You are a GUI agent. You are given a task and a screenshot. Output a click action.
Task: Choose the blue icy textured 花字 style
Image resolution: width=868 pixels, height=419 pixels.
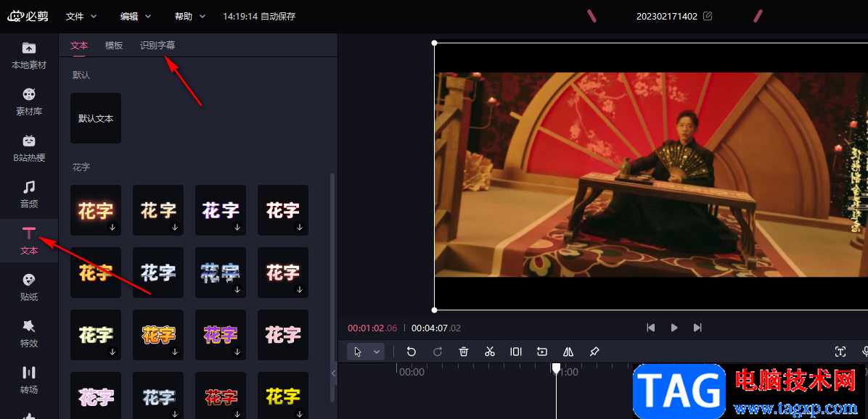pos(221,273)
